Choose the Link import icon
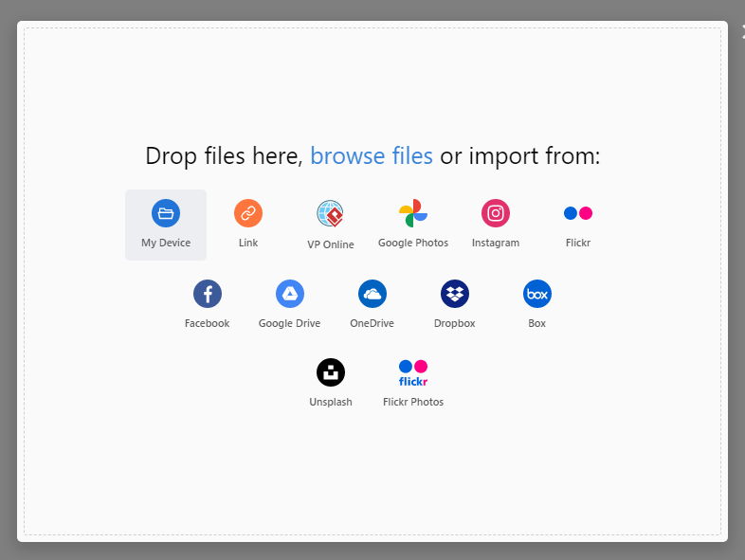This screenshot has width=745, height=560. [x=248, y=214]
